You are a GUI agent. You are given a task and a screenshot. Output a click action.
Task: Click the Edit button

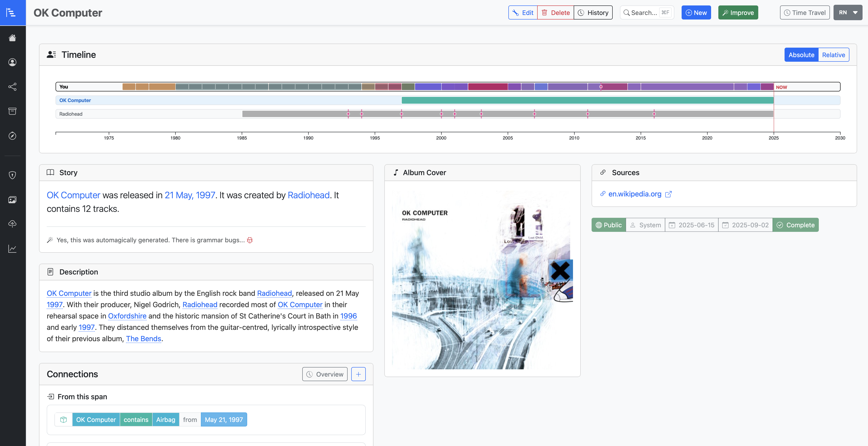(523, 13)
